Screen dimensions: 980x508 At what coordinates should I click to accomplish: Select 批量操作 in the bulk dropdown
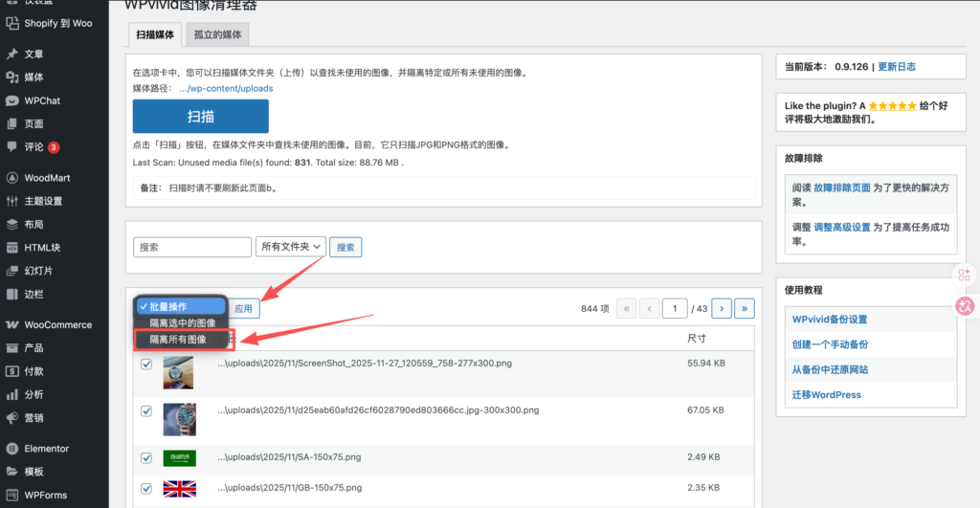[180, 306]
